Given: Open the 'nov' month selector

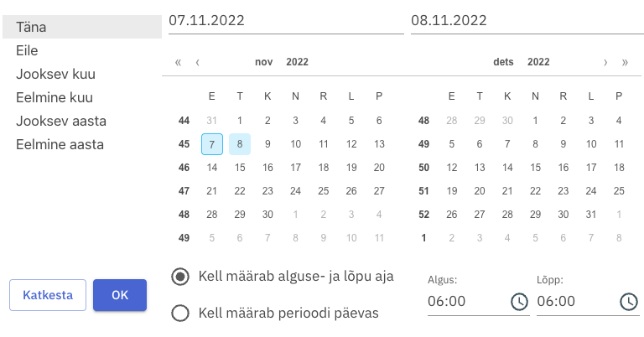Looking at the screenshot, I should 264,62.
